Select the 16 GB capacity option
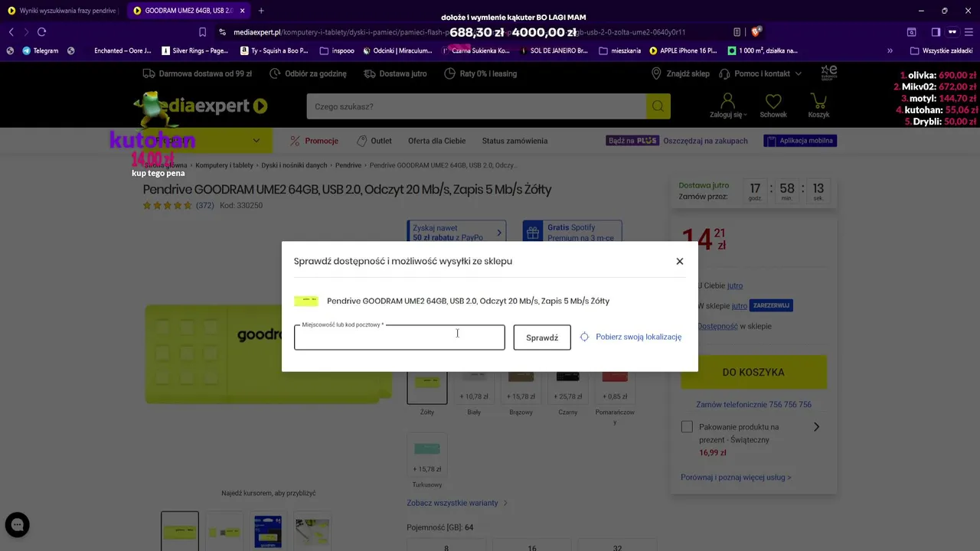The image size is (980, 551). tap(532, 546)
